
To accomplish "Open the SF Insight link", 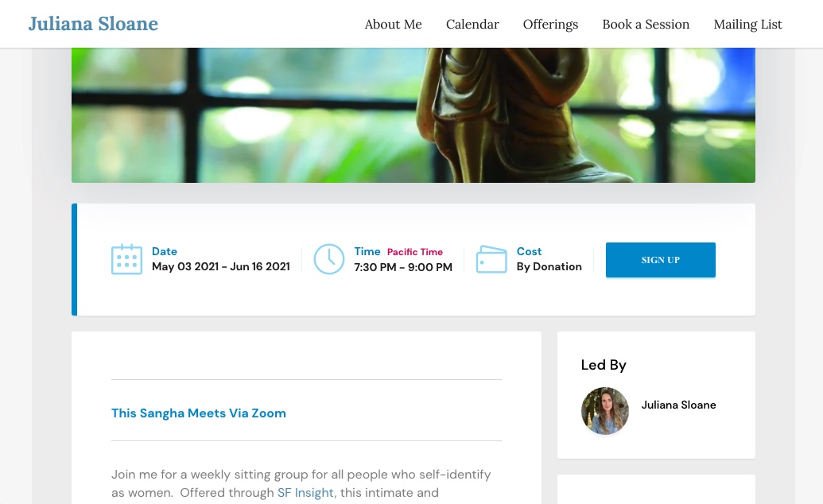I will (305, 492).
